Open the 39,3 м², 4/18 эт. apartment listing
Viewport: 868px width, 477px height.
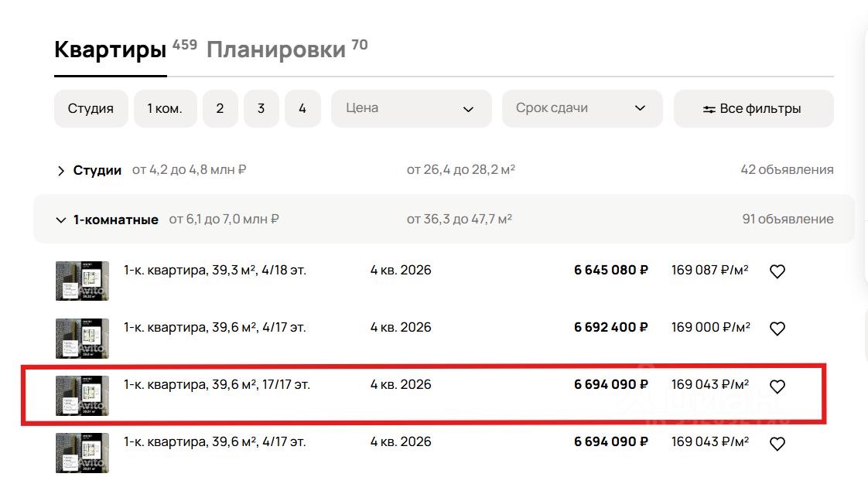[x=215, y=271]
